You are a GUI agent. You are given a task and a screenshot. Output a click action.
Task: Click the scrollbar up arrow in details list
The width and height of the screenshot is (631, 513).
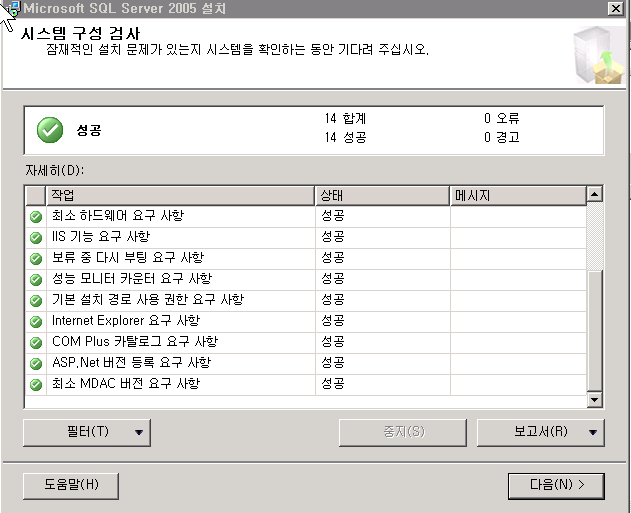(x=594, y=194)
